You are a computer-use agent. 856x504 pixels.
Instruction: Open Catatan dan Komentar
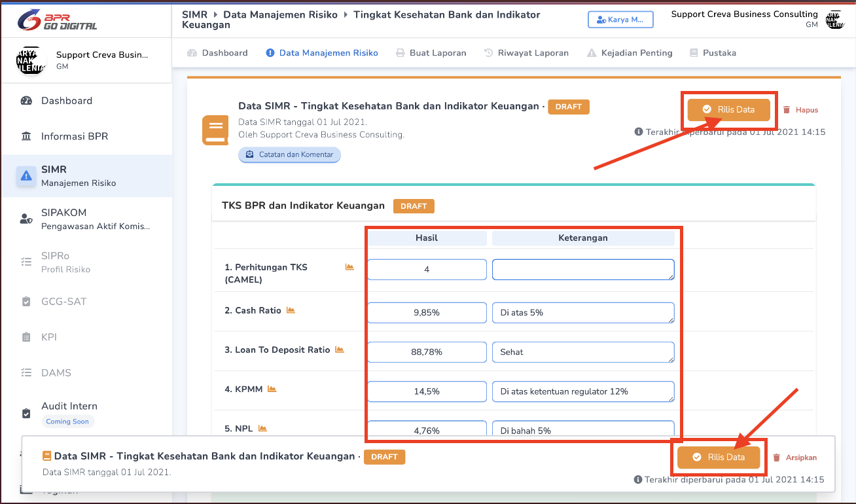click(x=289, y=154)
